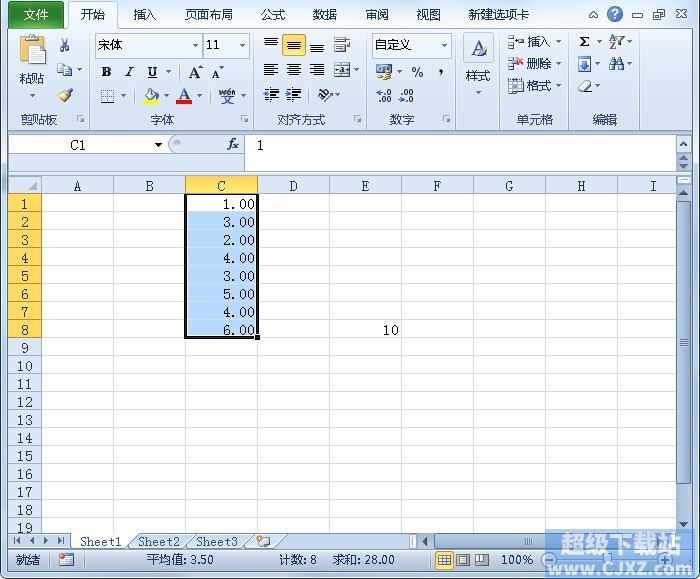This screenshot has width=700, height=579.
Task: Click the 删除 cells button
Action: (x=534, y=64)
